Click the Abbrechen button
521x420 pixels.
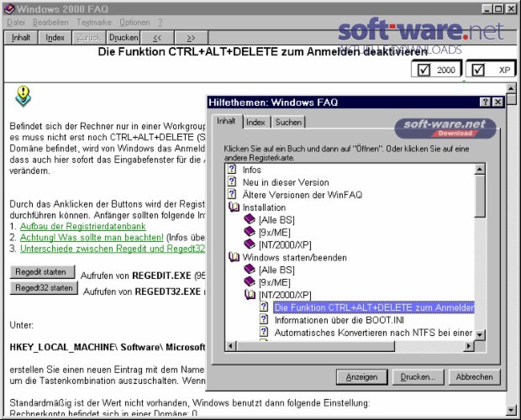coord(474,377)
